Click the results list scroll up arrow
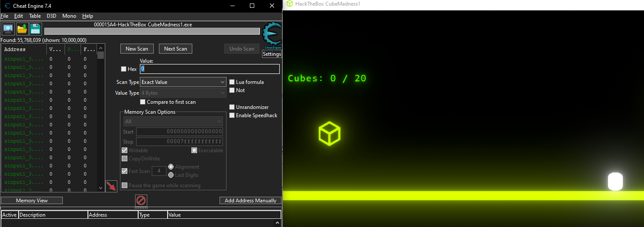The image size is (644, 227). tap(101, 48)
